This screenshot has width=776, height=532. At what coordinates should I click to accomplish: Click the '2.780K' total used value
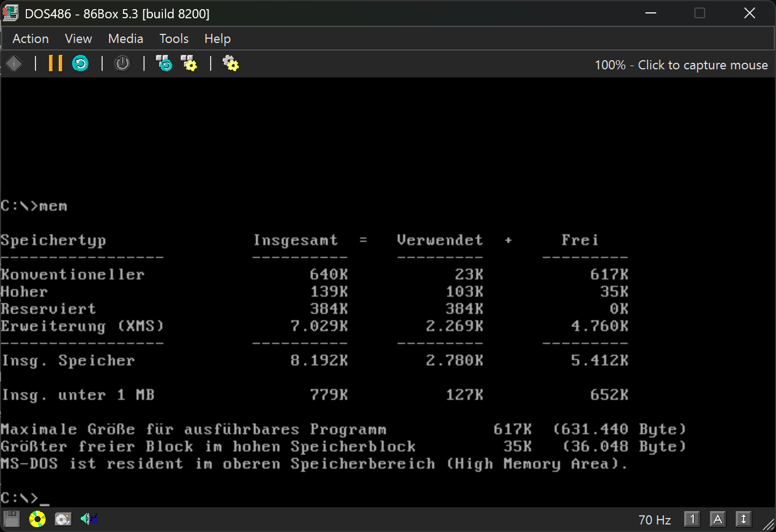tap(455, 361)
